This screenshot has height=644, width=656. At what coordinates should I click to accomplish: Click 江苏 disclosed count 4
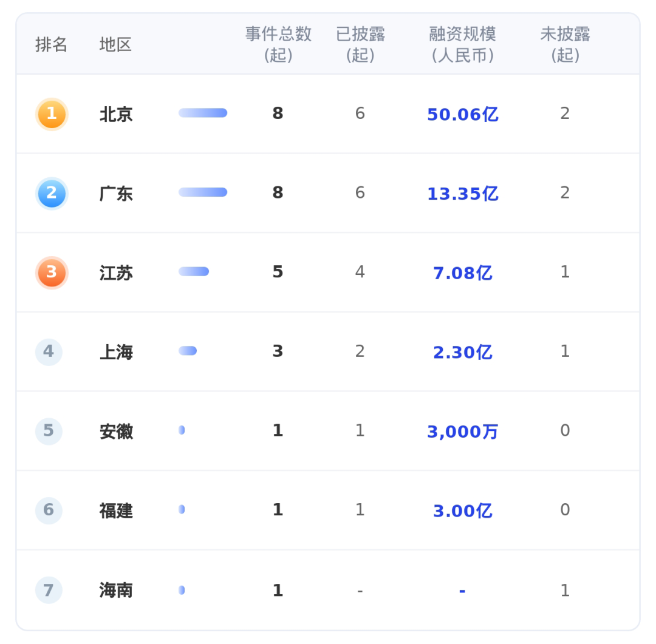[360, 271]
